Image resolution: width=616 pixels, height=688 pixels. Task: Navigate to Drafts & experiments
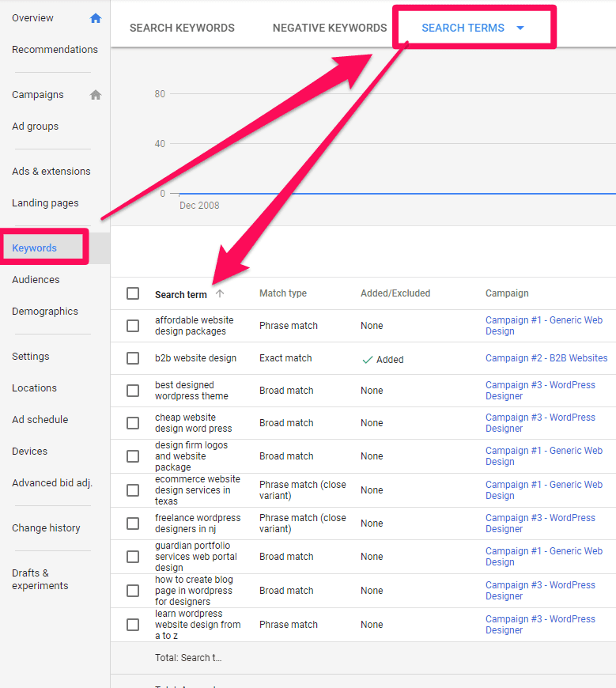tap(40, 579)
